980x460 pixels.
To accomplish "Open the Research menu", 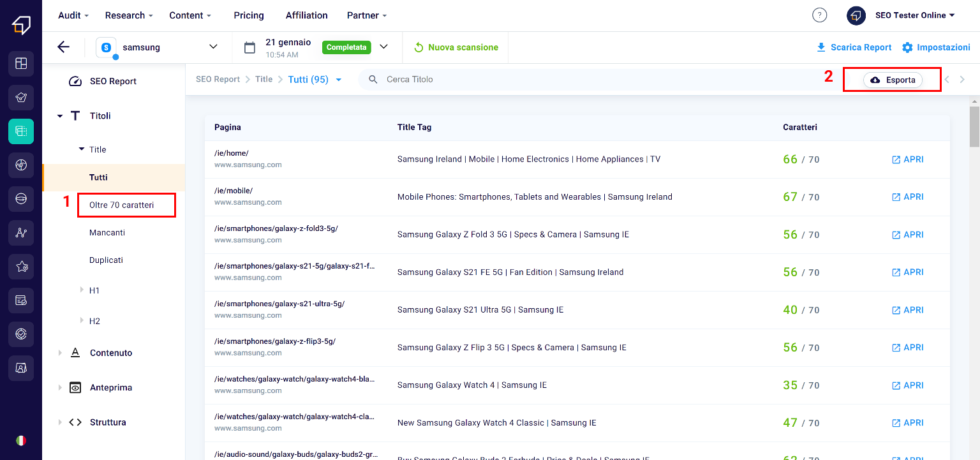I will click(129, 15).
